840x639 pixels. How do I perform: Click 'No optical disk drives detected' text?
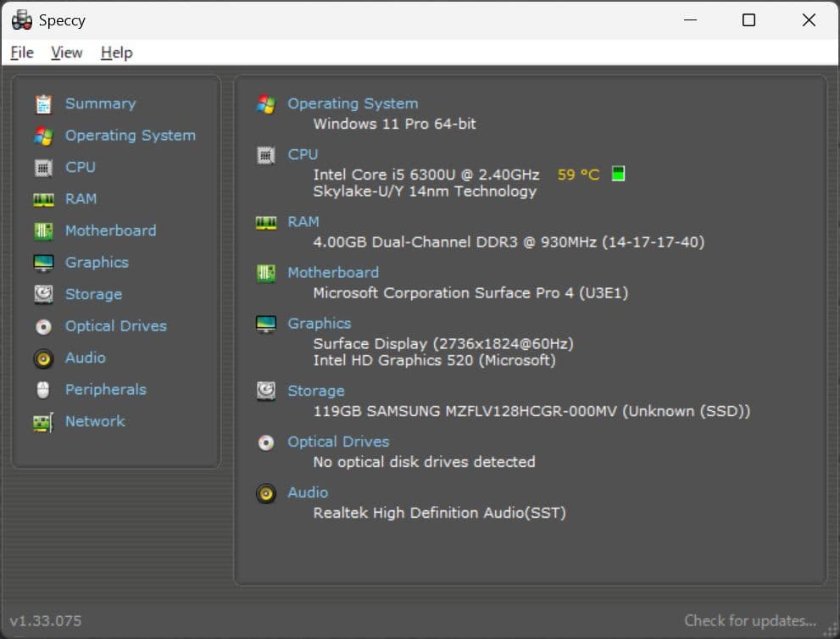pyautogui.click(x=425, y=462)
